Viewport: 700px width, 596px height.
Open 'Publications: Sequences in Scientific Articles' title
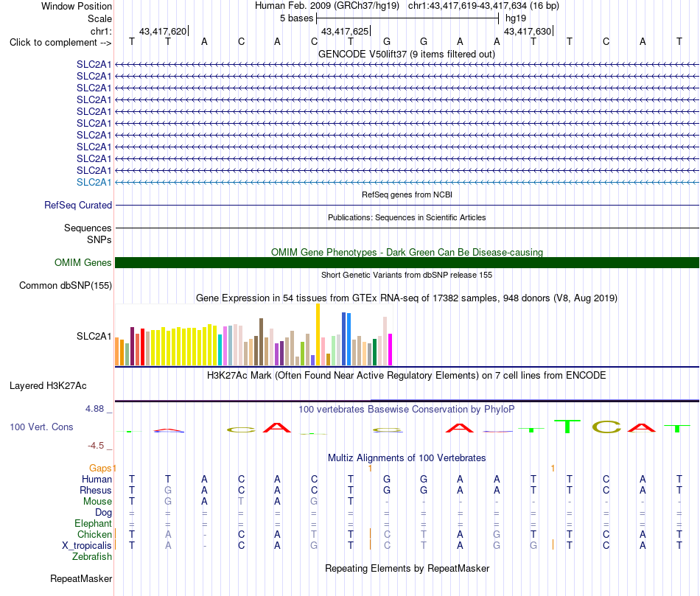pyautogui.click(x=407, y=217)
